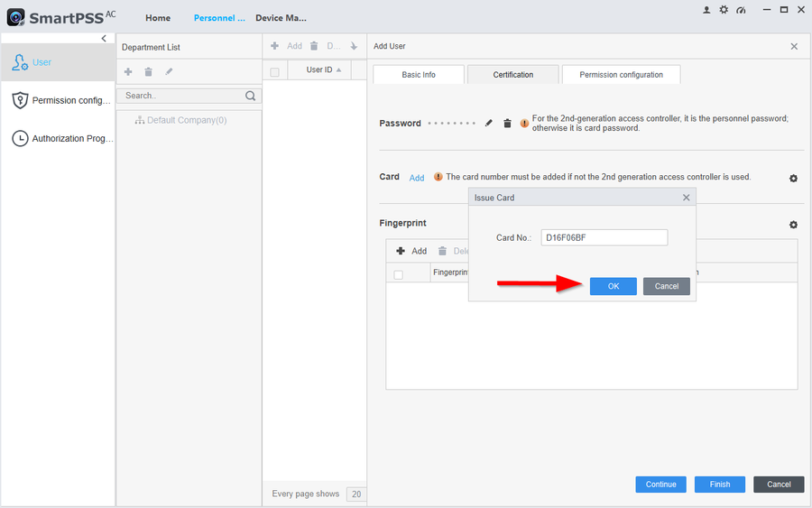Click the Card No. input field
The image size is (812, 508).
click(604, 237)
